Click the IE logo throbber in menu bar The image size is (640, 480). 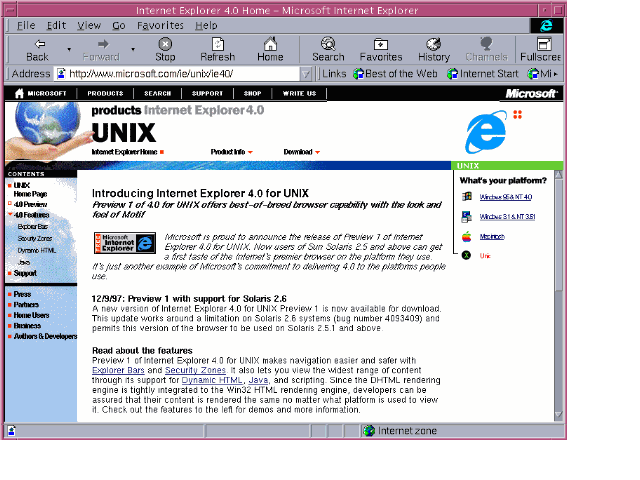coord(546,26)
